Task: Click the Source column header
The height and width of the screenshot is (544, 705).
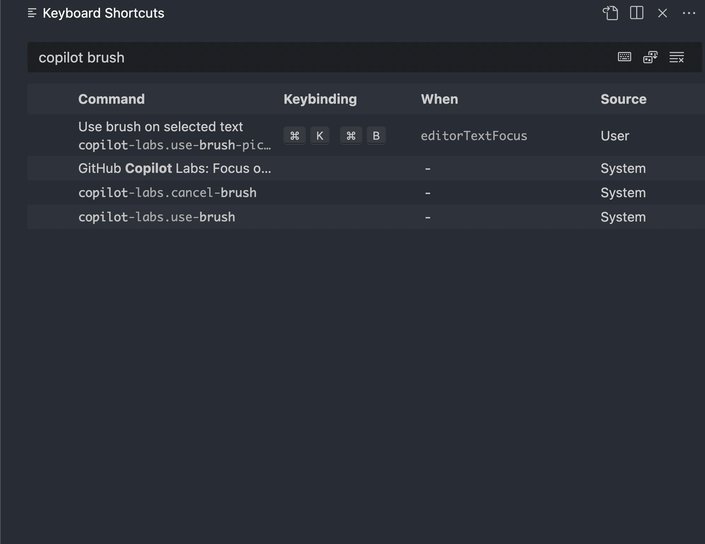Action: (x=623, y=99)
